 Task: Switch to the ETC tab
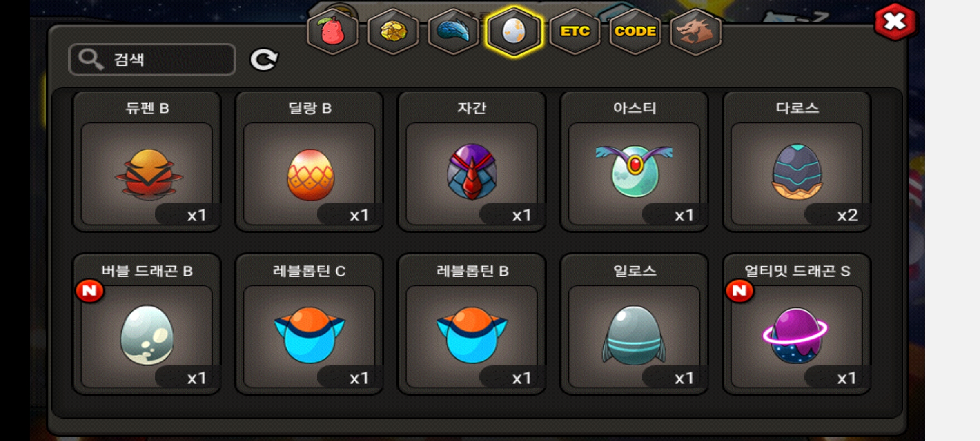[575, 32]
